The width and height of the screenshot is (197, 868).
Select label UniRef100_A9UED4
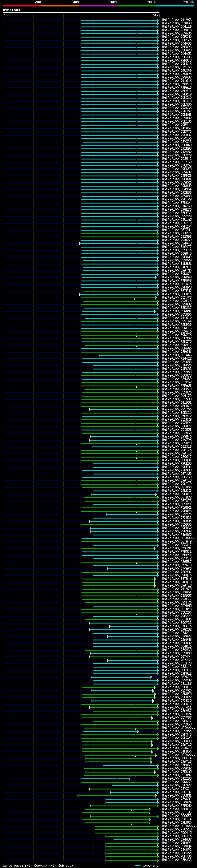click(x=177, y=467)
